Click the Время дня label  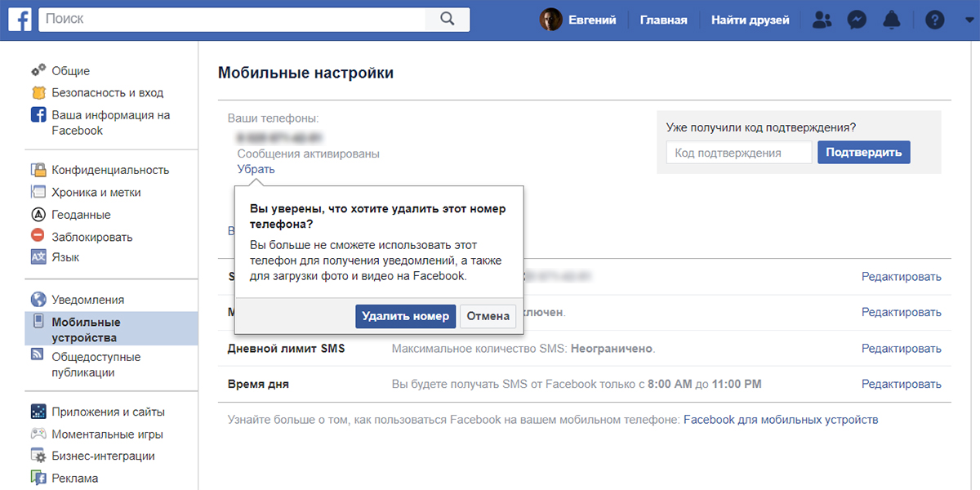pyautogui.click(x=258, y=384)
